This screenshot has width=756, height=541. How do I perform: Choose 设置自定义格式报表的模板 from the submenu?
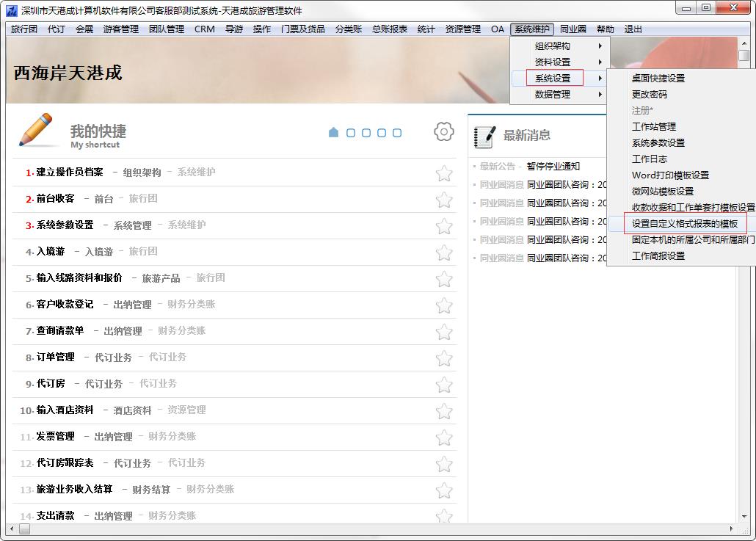pos(684,224)
